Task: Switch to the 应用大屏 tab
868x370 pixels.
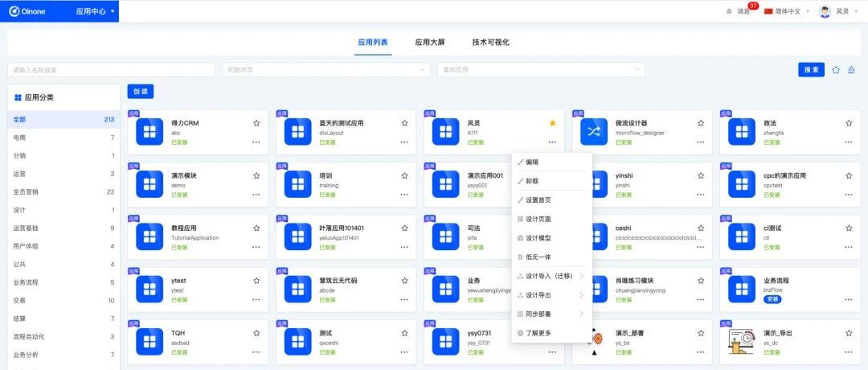Action: (x=430, y=42)
